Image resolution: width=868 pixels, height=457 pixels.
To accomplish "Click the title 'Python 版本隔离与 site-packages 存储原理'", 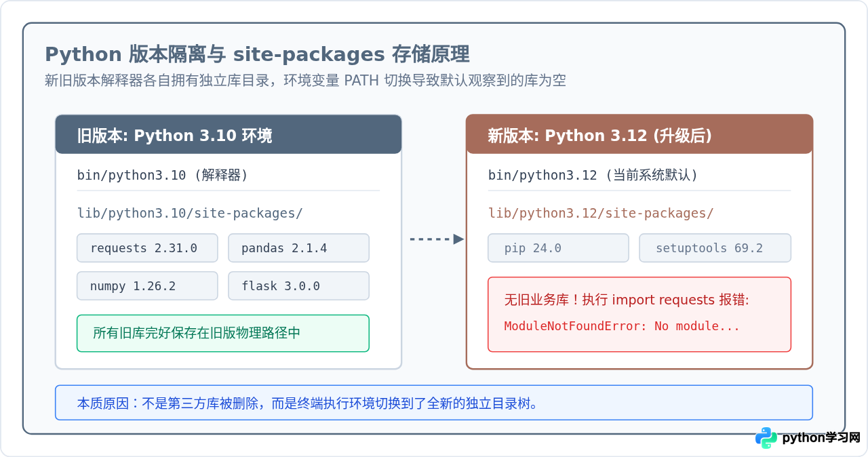I will [x=257, y=54].
